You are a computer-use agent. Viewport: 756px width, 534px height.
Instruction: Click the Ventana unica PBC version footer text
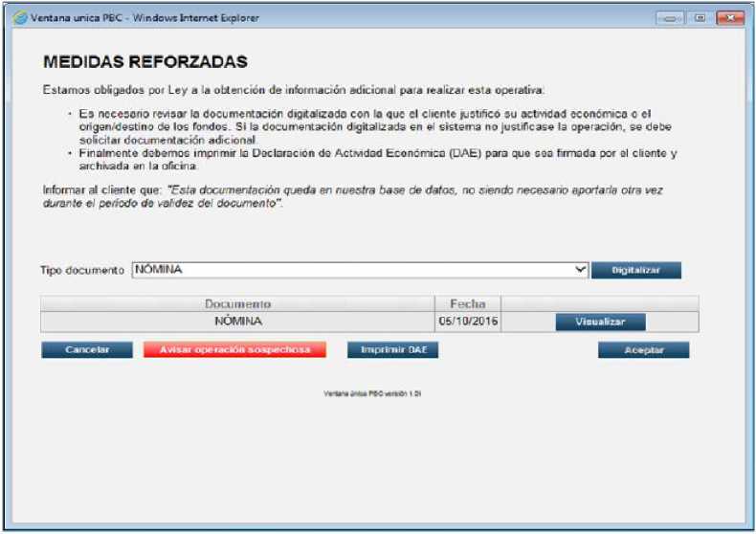[372, 393]
